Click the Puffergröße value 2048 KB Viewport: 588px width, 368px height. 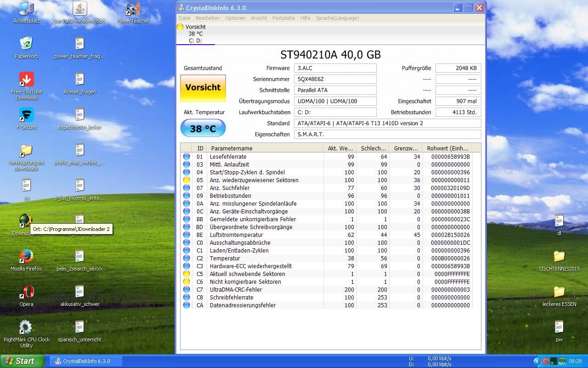[x=458, y=68]
